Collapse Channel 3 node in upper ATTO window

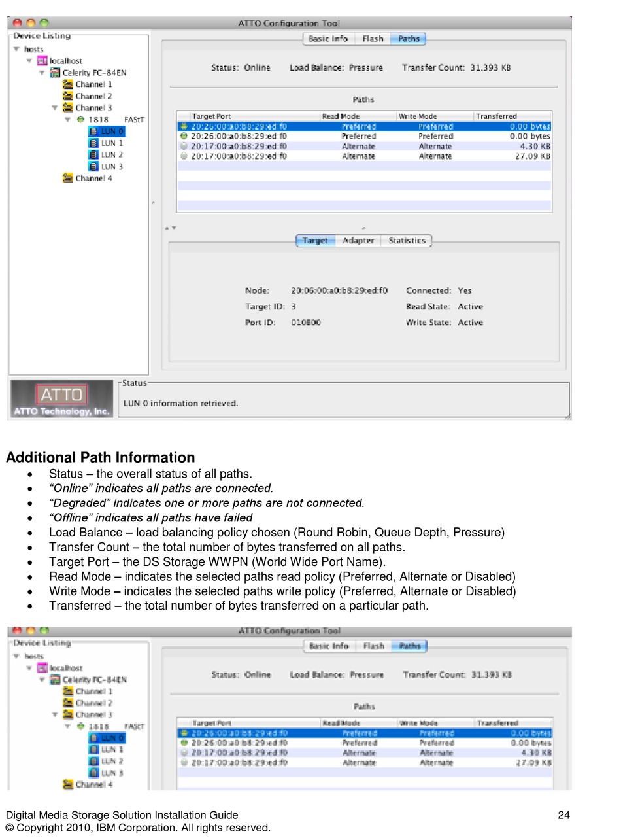pyautogui.click(x=55, y=108)
